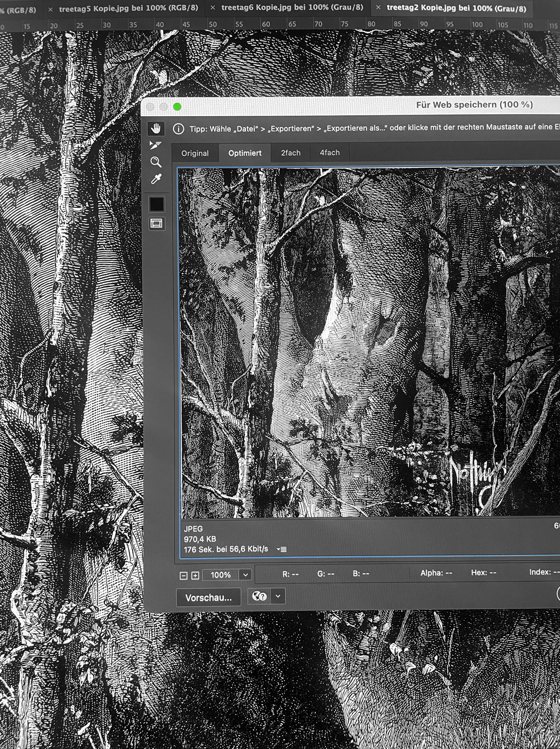The height and width of the screenshot is (749, 560).
Task: Switch to treetag5 Kopie.jpg document tab
Action: 128,8
